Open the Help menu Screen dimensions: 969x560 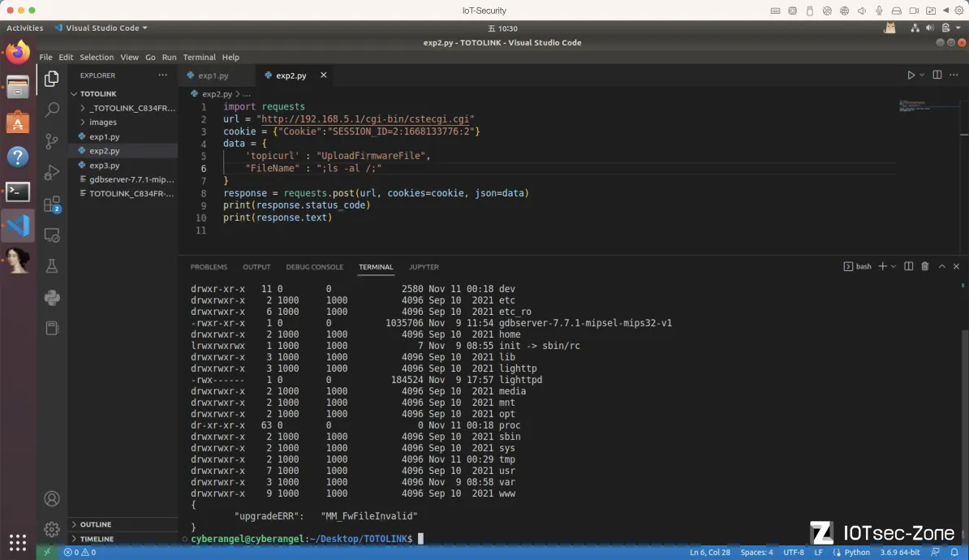point(230,57)
